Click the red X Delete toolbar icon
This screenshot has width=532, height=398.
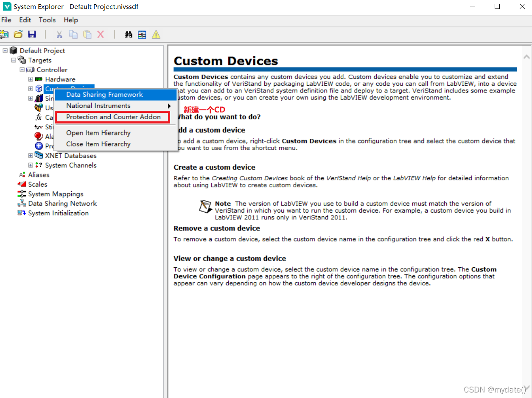[101, 34]
